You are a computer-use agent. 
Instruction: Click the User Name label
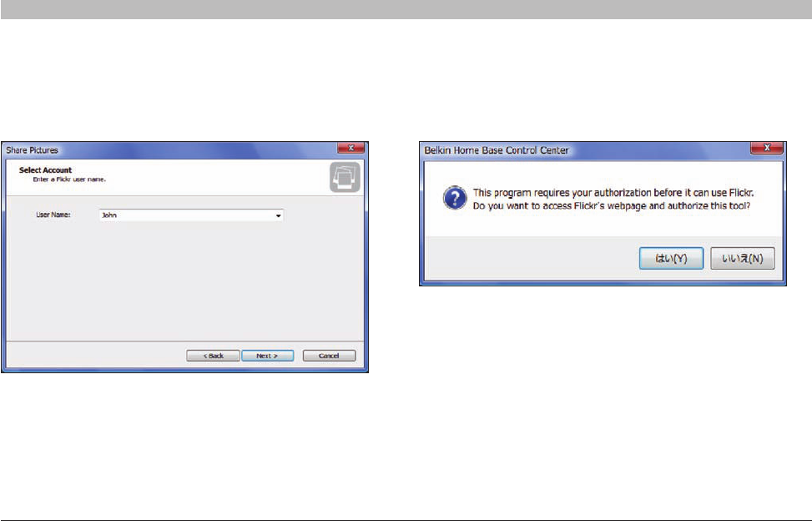pyautogui.click(x=53, y=215)
